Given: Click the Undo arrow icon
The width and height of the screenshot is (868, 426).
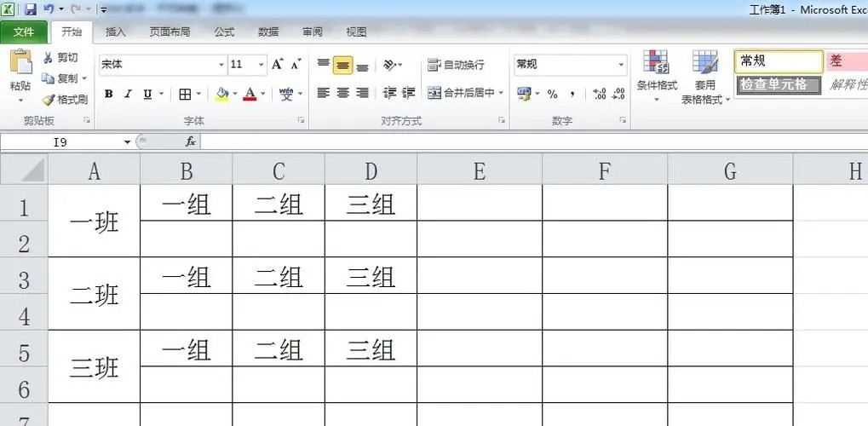Looking at the screenshot, I should click(x=49, y=9).
